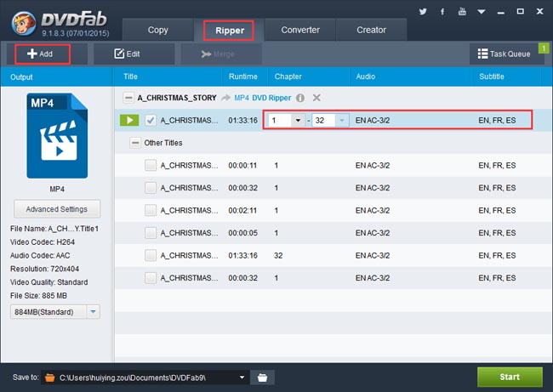This screenshot has height=392, width=553.
Task: Check the 00:00:11 title checkbox
Action: coord(151,165)
